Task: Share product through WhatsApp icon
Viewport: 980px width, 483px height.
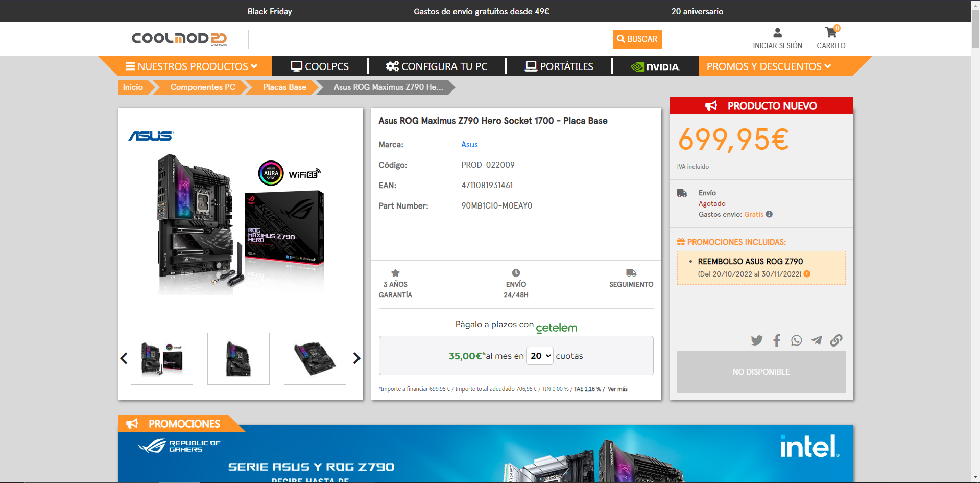Action: (796, 340)
